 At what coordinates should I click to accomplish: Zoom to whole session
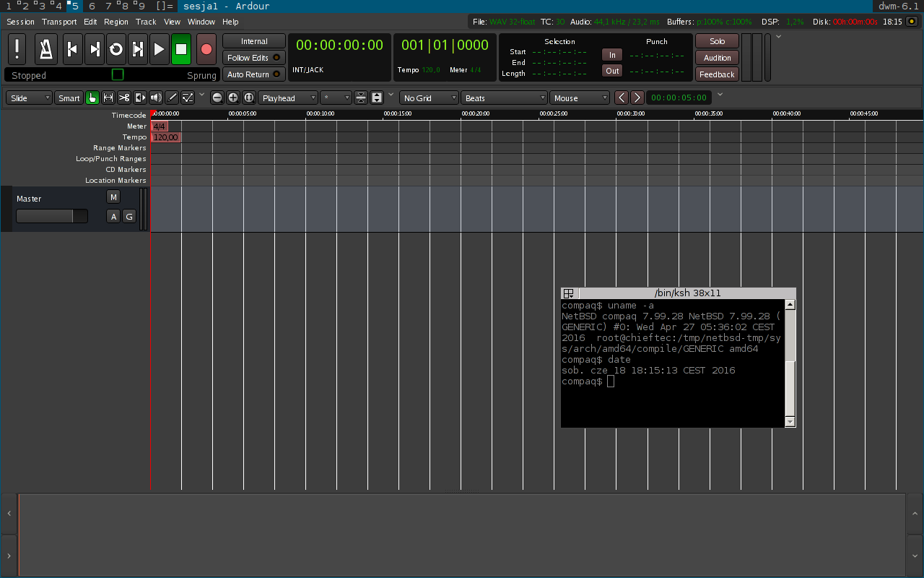coord(249,98)
